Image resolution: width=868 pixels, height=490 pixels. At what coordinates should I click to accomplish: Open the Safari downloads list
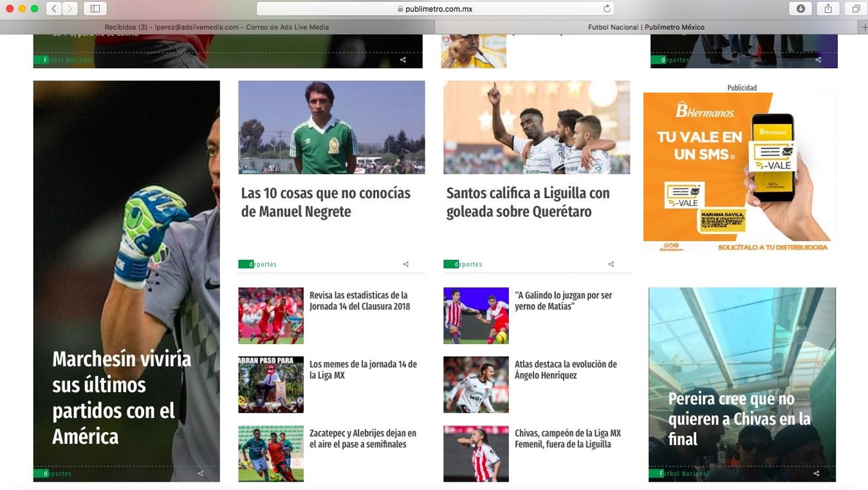tap(800, 8)
